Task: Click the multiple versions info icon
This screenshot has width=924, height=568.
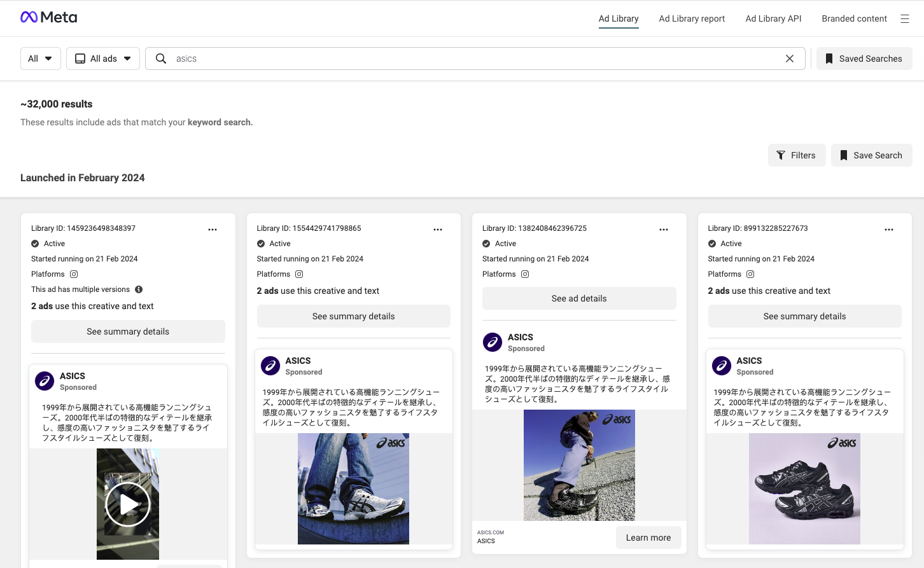Action: point(139,289)
